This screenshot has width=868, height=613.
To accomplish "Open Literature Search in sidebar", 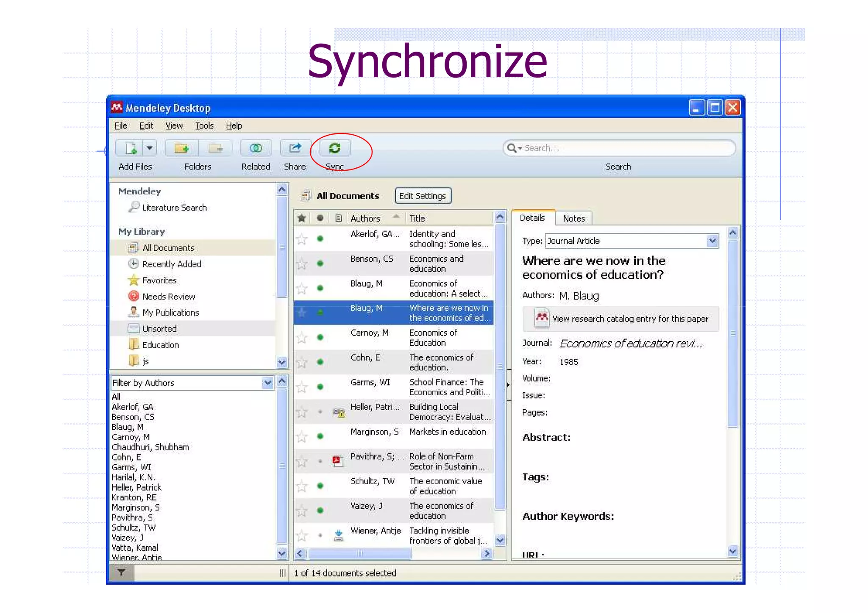I will (x=174, y=208).
